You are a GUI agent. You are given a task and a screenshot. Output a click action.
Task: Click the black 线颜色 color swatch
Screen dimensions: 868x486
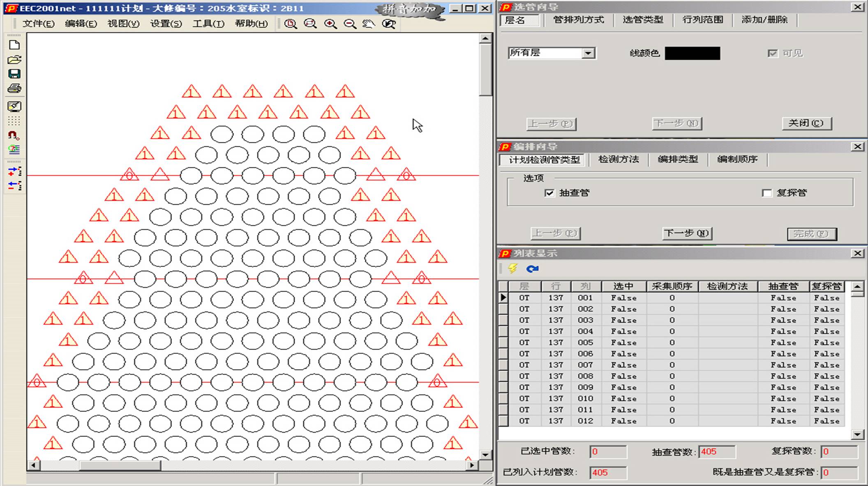click(693, 53)
